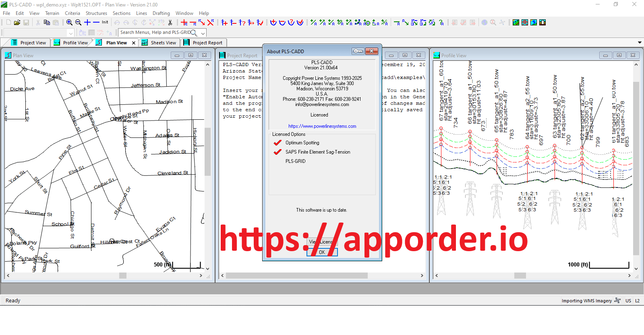The image size is (644, 335).
Task: Minimize the Profile View sub-window
Action: pos(605,55)
